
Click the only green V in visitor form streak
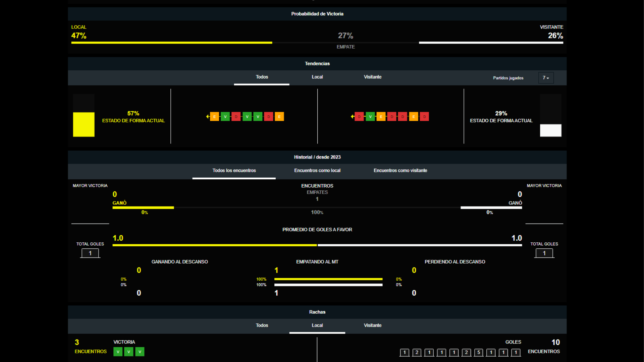(x=370, y=117)
